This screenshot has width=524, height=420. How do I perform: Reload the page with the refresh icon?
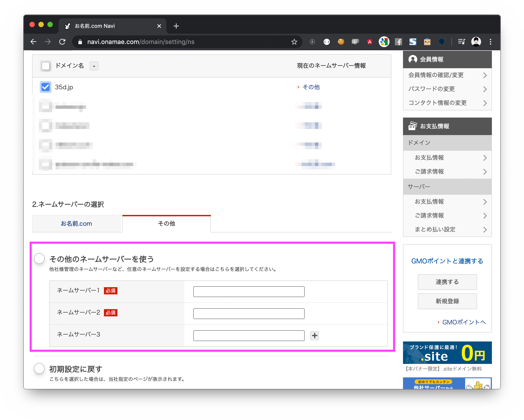point(62,42)
